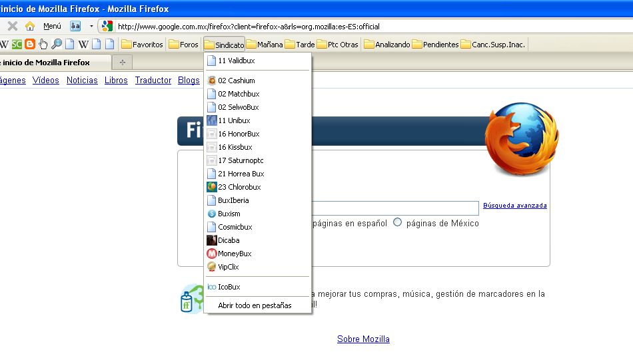633x364 pixels.
Task: Open the 23 Chlorobux bookmark
Action: pyautogui.click(x=258, y=187)
